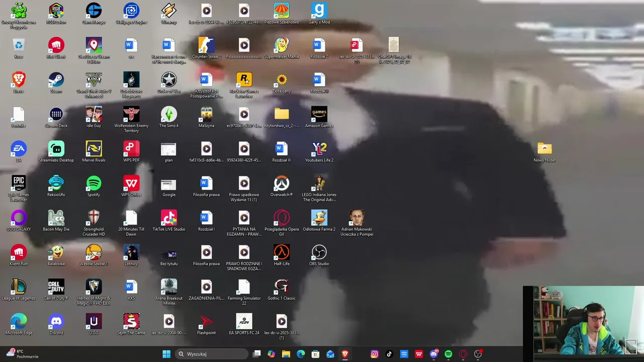Open EA SPORTS FC 24 shortcut

coord(244,324)
